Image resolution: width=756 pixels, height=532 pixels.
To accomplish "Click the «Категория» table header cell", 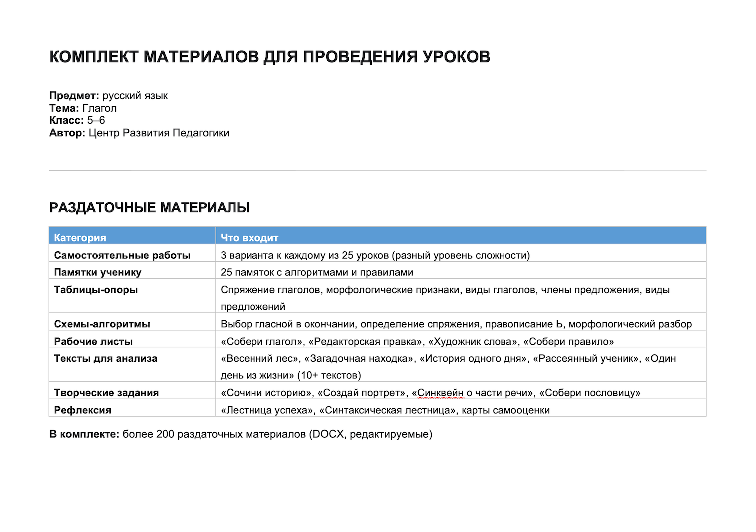I will [132, 235].
